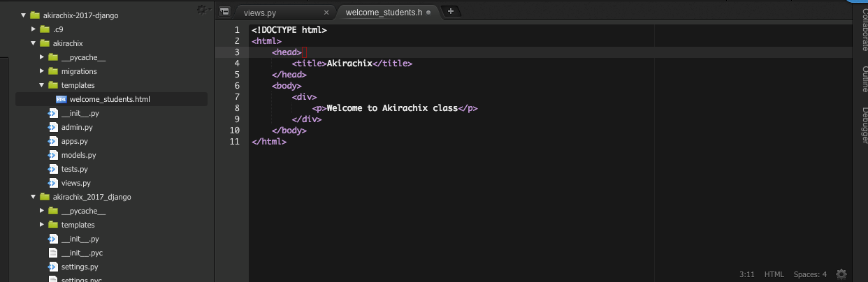
Task: Click the akirachix_2017_django folder icon
Action: point(44,197)
